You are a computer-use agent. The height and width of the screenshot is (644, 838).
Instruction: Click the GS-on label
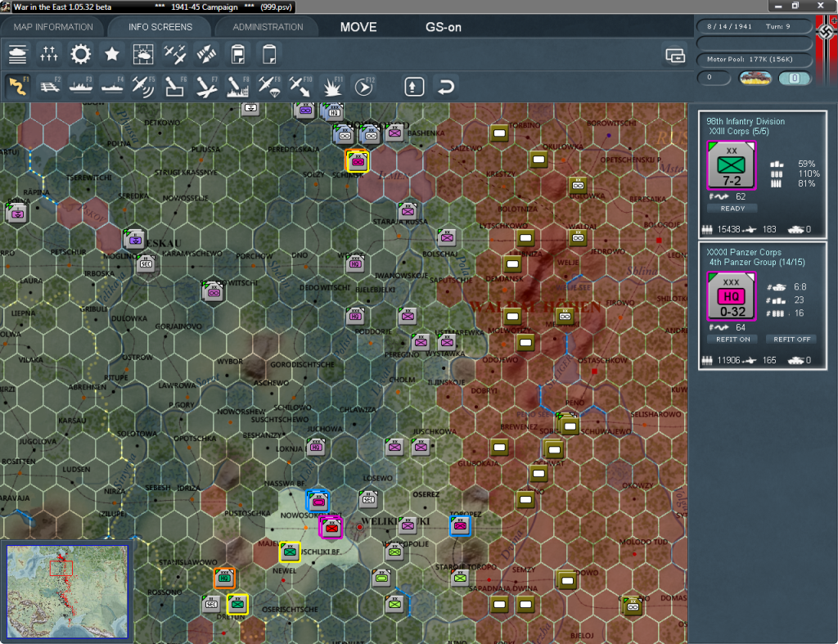(x=443, y=27)
